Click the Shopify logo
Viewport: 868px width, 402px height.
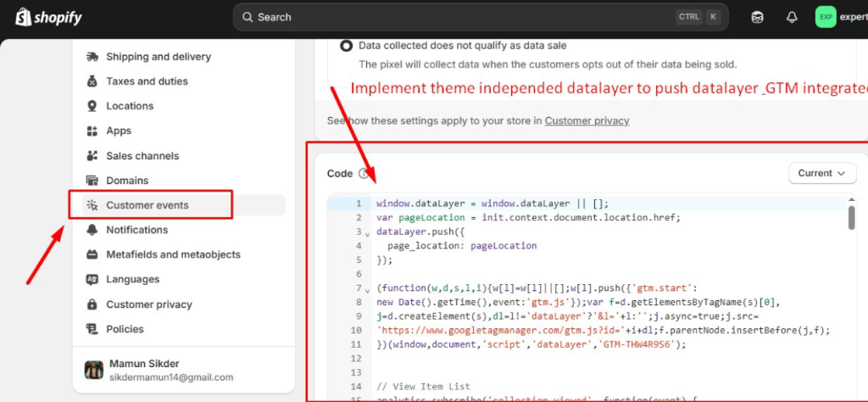pos(48,17)
